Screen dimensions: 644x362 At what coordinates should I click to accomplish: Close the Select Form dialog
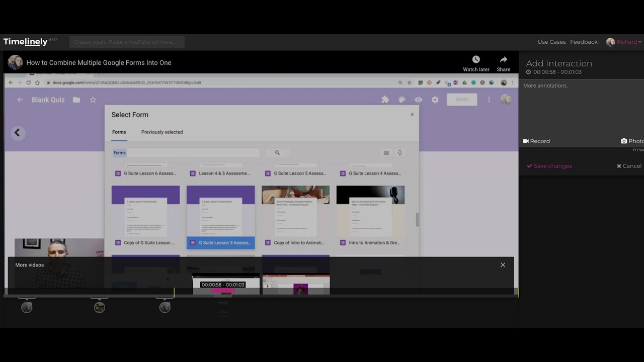click(x=412, y=114)
